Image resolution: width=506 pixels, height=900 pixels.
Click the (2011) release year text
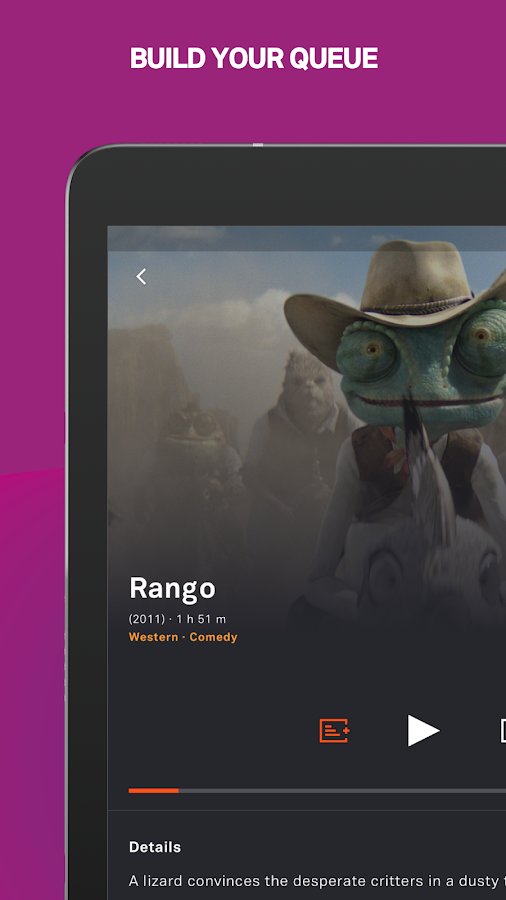(x=146, y=619)
